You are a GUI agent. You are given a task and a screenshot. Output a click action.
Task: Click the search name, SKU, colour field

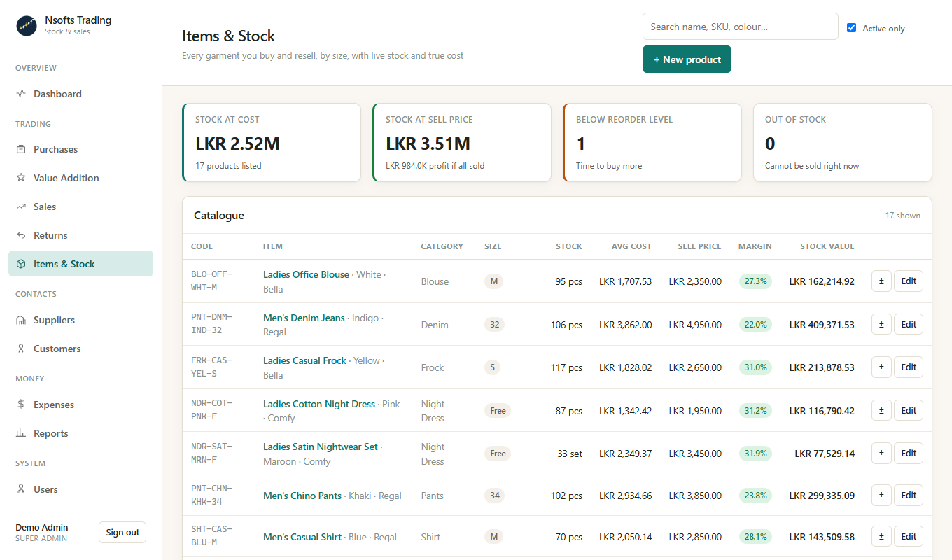(741, 27)
